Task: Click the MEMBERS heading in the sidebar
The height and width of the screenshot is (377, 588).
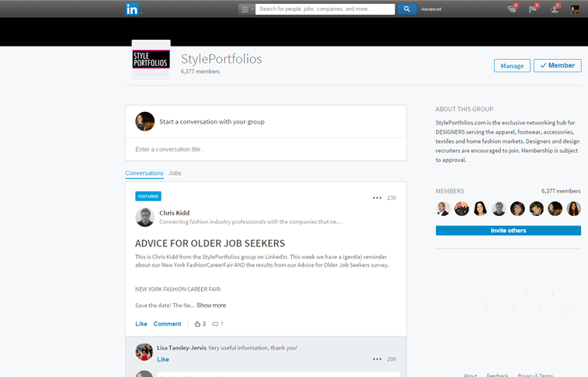Action: click(x=450, y=191)
